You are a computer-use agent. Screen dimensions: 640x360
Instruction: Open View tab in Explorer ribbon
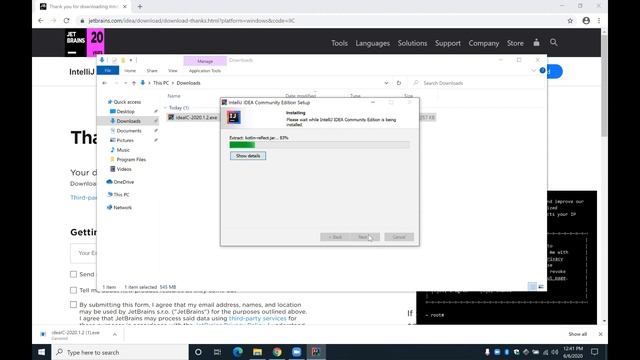tap(173, 71)
